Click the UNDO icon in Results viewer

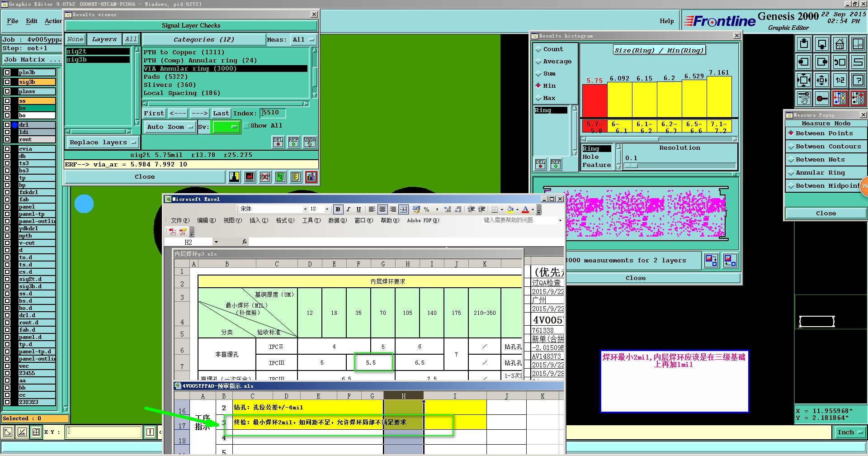[310, 142]
